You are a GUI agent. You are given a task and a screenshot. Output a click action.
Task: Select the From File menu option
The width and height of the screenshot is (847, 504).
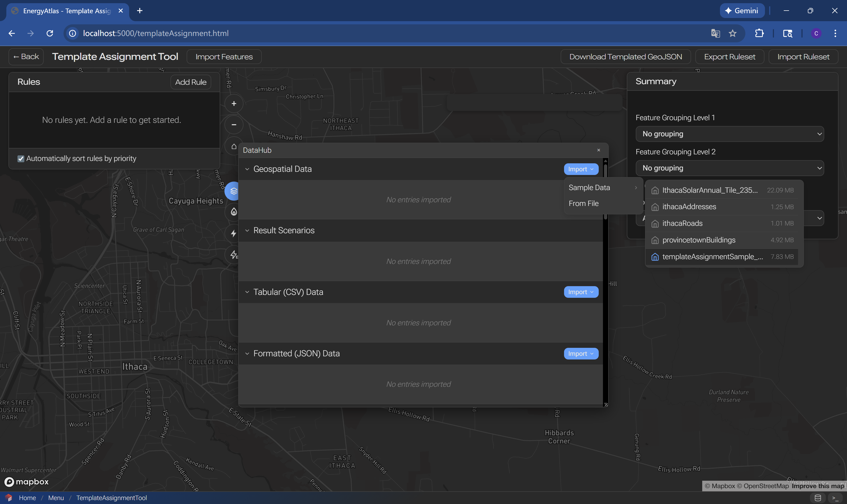point(583,204)
